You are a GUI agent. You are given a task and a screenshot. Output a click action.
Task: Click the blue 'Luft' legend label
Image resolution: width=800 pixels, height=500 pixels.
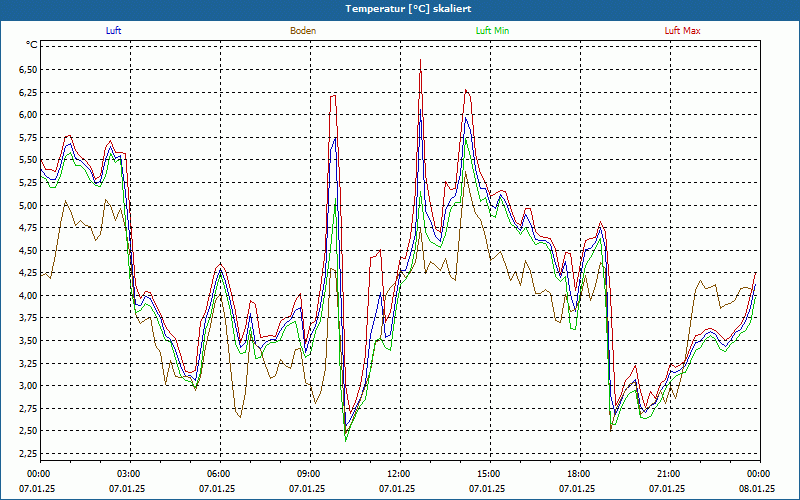coord(113,31)
